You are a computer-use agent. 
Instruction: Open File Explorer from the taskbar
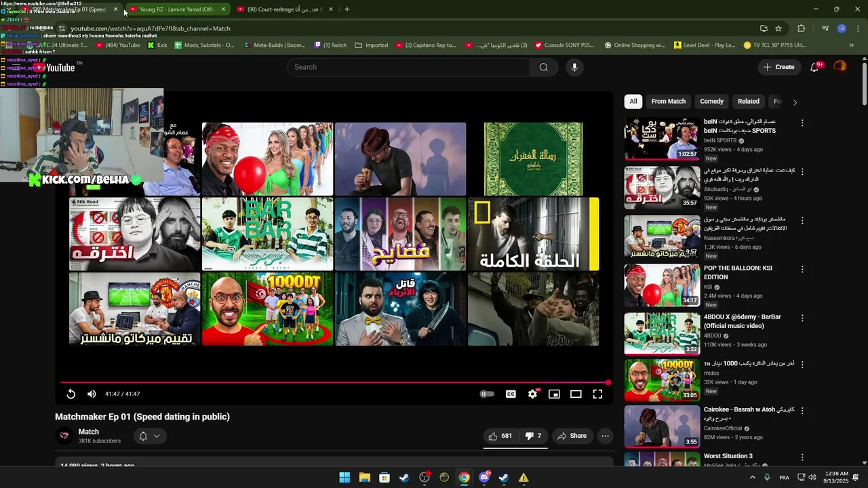pyautogui.click(x=364, y=477)
